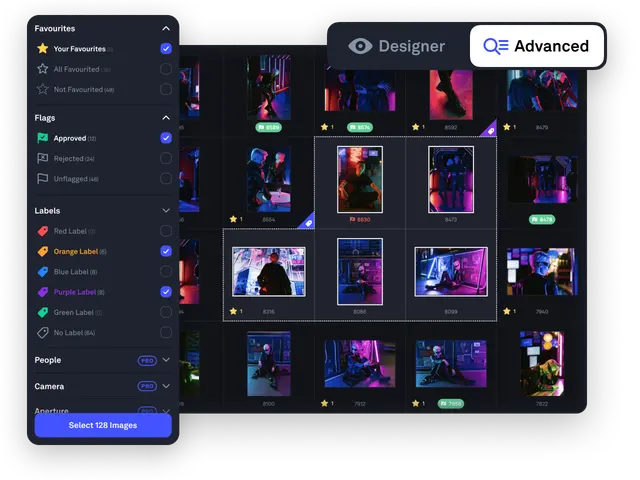Click the orange label tag icon
This screenshot has width=640, height=480.
[x=42, y=251]
